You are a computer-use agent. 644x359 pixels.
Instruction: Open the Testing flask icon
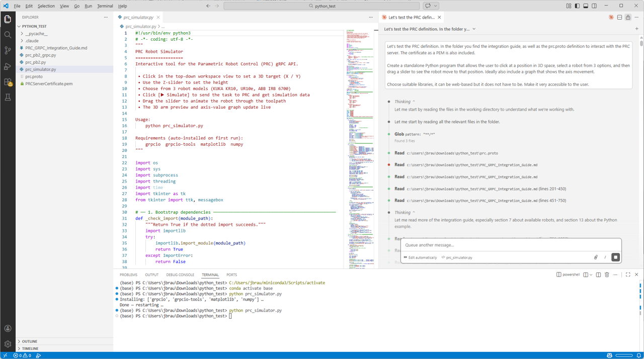click(8, 98)
